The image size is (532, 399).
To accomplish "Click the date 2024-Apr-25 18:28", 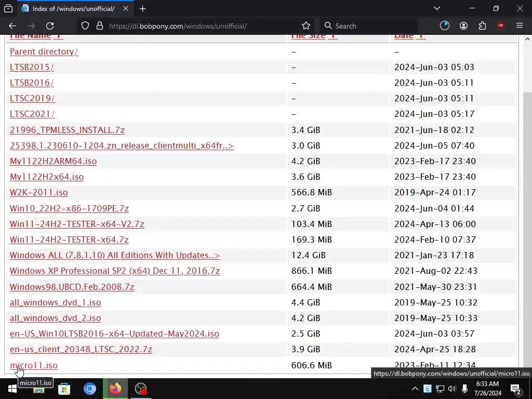I will 435,349.
